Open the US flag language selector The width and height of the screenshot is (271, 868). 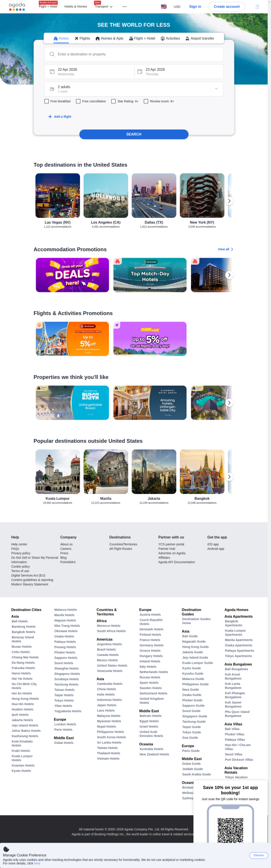tap(164, 7)
